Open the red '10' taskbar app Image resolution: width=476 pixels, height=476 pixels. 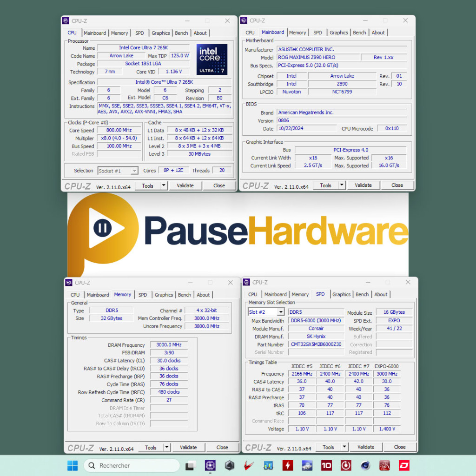pyautogui.click(x=326, y=465)
